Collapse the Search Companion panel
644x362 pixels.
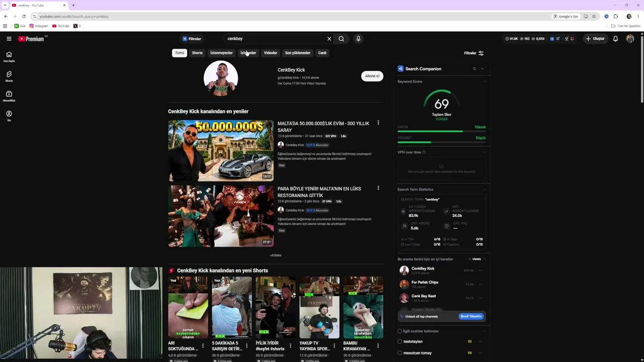tap(482, 69)
